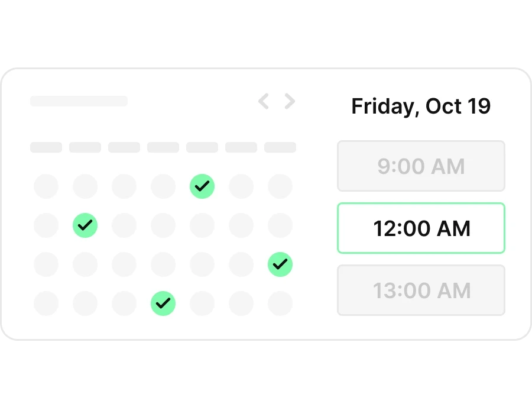Select the day circle beside the bottom-row checkmark

point(202,303)
